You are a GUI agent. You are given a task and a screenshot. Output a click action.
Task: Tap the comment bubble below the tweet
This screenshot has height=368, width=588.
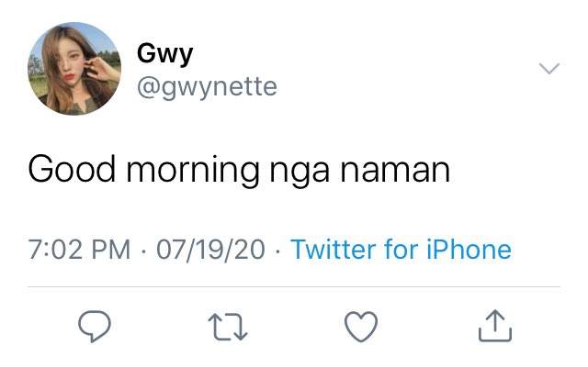point(95,326)
